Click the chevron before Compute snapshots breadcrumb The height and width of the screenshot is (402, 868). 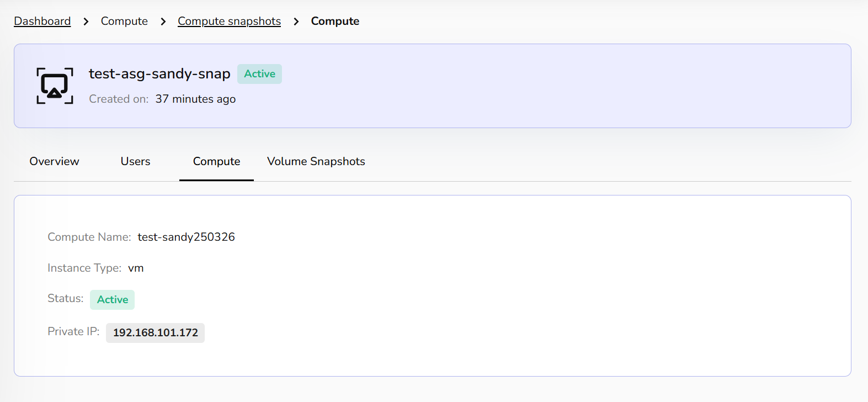tap(163, 22)
